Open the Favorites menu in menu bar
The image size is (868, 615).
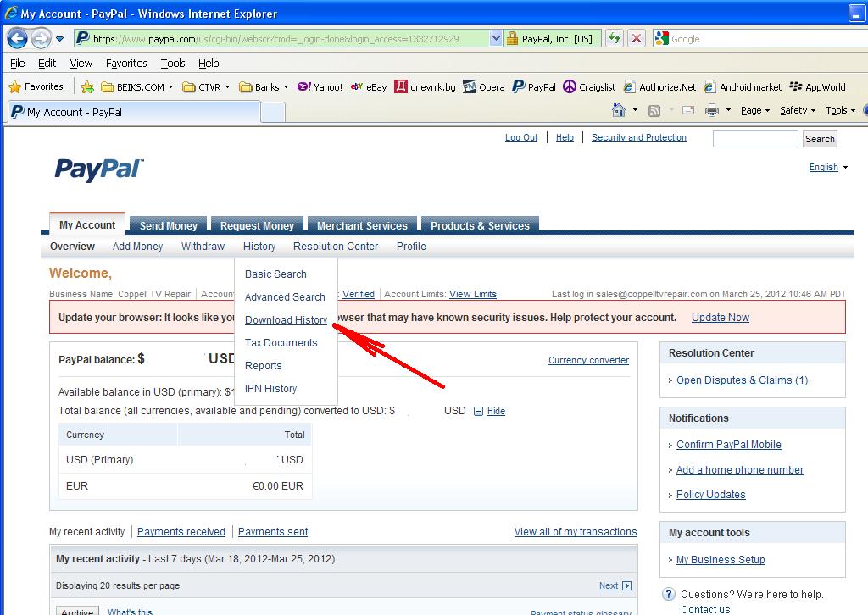[126, 63]
